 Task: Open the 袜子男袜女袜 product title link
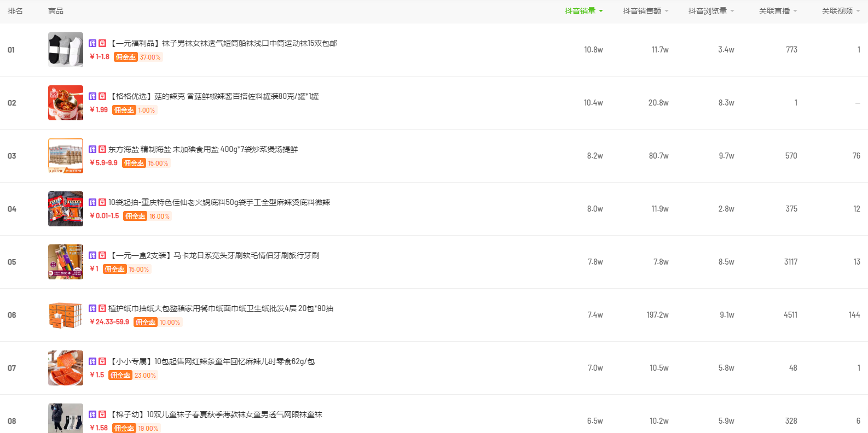(x=224, y=43)
